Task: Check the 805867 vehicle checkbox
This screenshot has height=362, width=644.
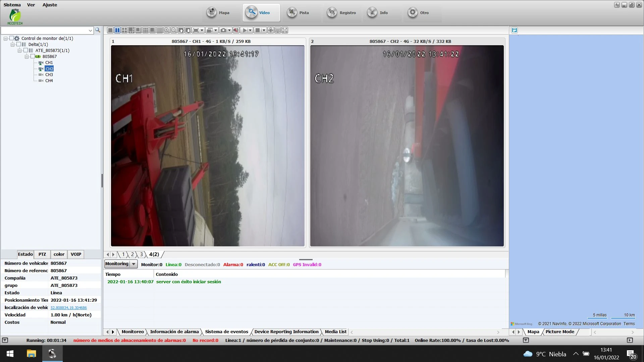Action: click(33, 56)
